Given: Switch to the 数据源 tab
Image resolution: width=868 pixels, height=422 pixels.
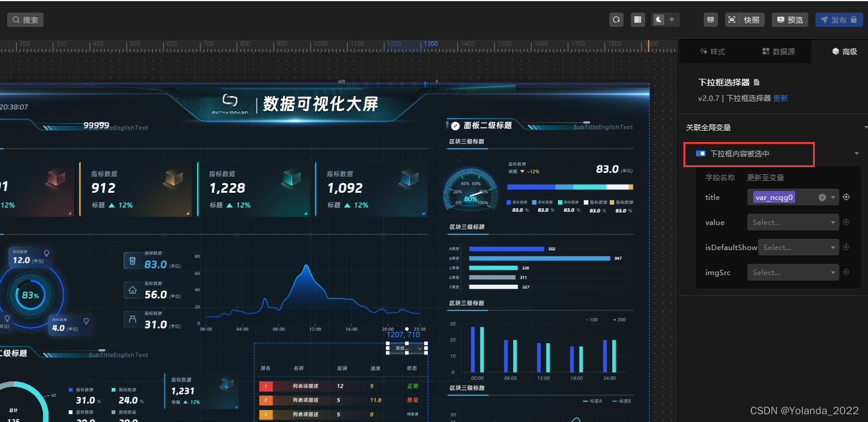Looking at the screenshot, I should (780, 51).
